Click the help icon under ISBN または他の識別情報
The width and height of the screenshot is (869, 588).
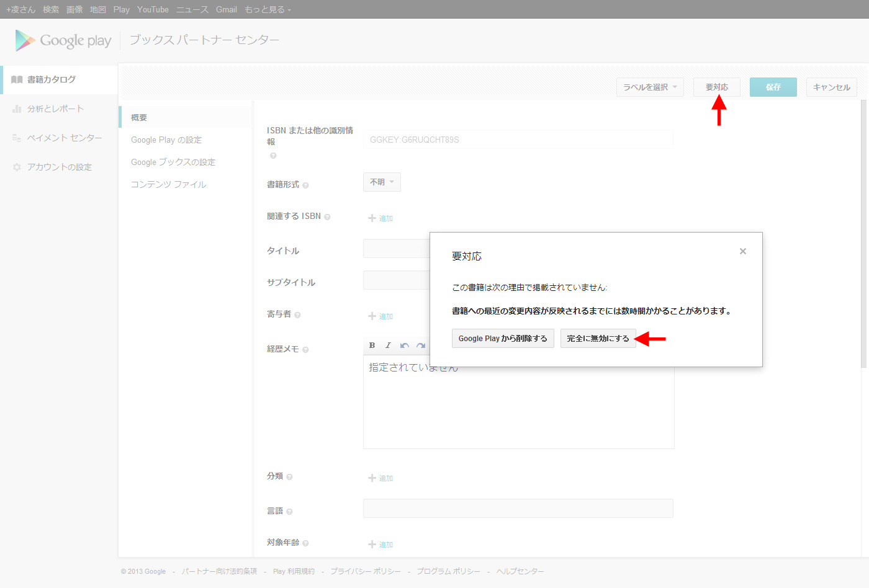click(273, 156)
